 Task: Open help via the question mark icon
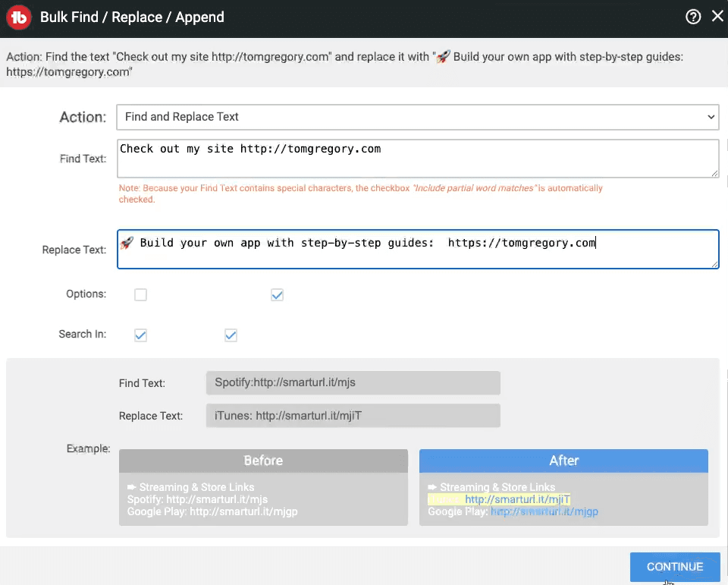pos(693,15)
